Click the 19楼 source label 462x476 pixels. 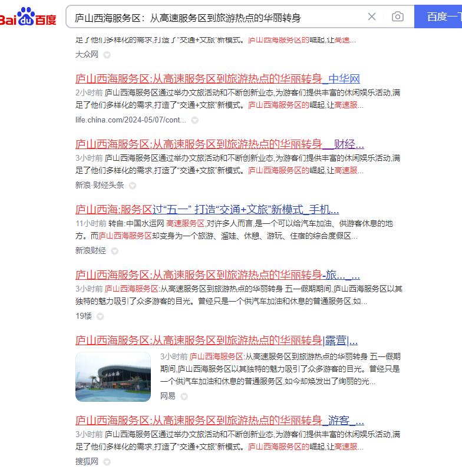[x=84, y=316]
